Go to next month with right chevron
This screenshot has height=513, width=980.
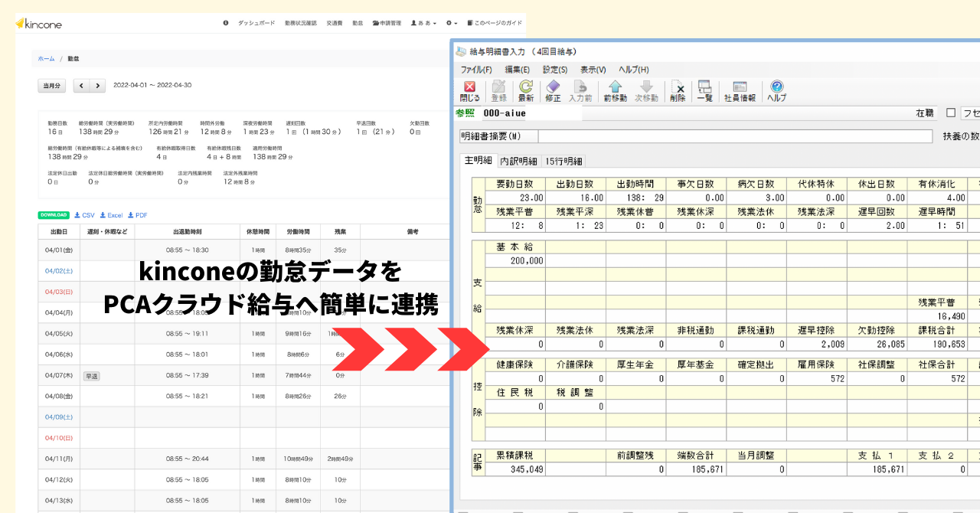pos(98,85)
